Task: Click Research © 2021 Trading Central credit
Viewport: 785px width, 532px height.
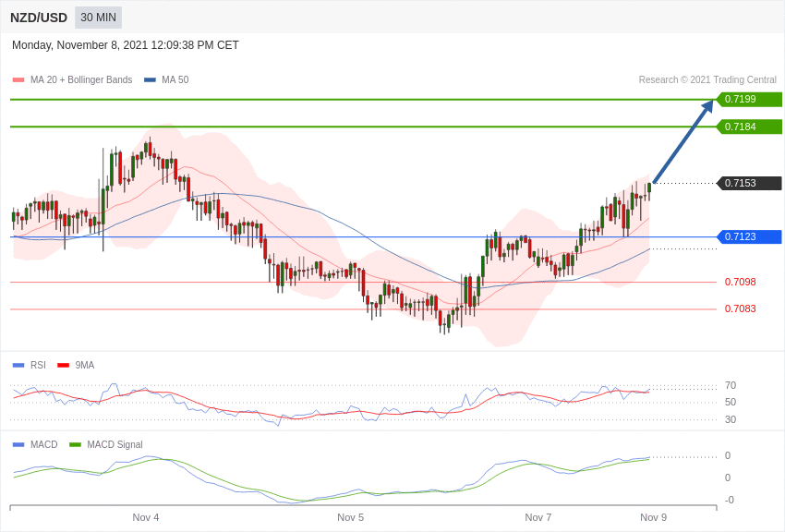Action: click(707, 79)
